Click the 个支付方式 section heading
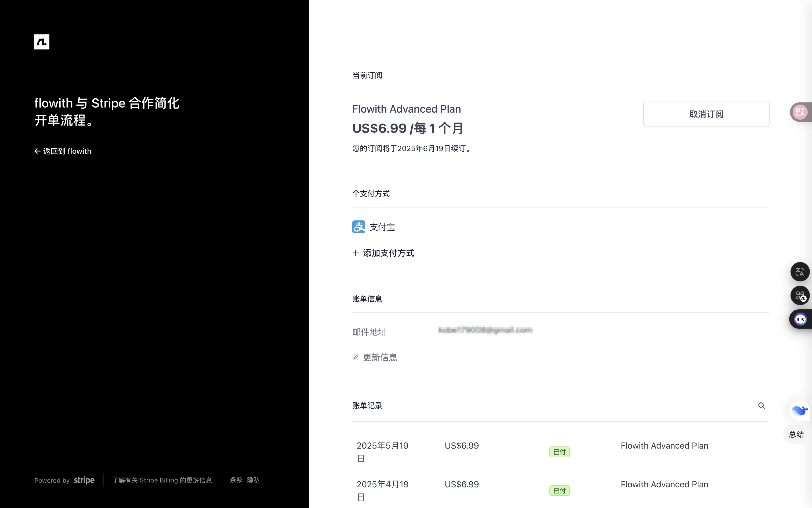The image size is (812, 508). click(371, 194)
